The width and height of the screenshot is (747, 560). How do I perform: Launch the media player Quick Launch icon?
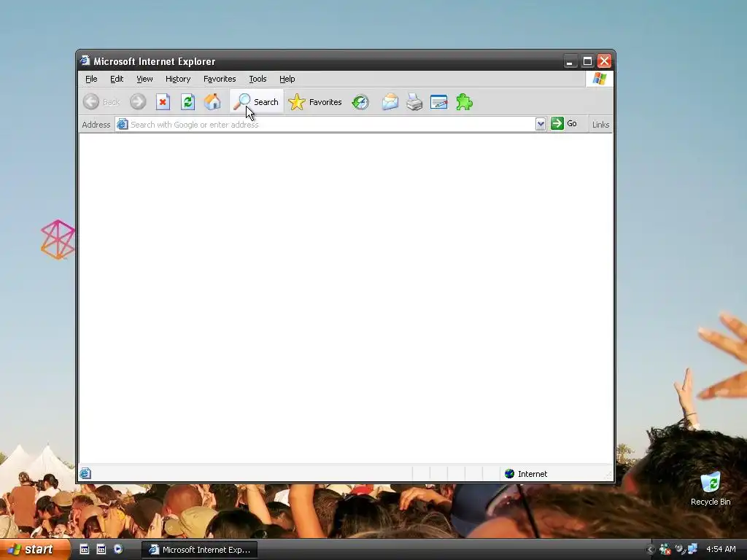click(117, 549)
